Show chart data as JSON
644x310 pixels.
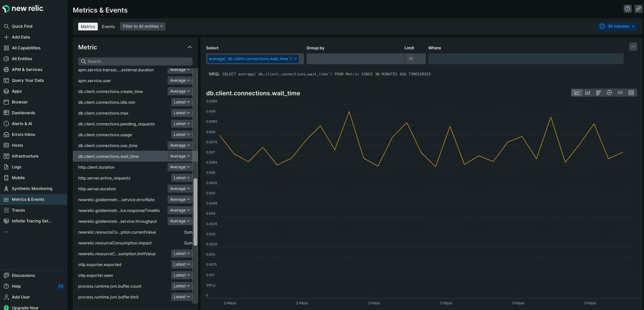tap(620, 93)
